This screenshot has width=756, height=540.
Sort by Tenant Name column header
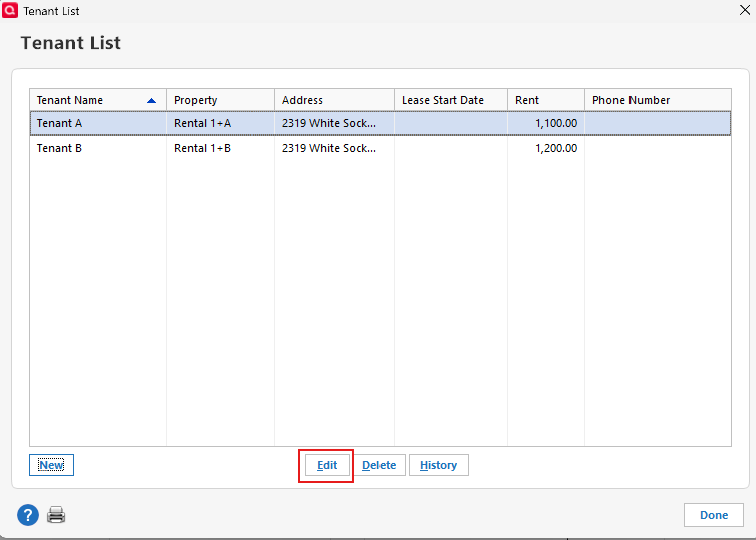click(98, 100)
